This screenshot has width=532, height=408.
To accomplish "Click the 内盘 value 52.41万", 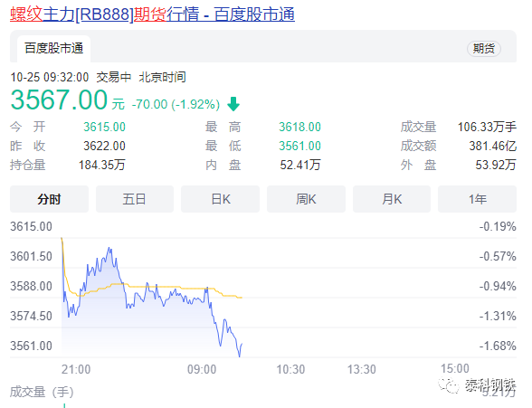I will point(300,166).
